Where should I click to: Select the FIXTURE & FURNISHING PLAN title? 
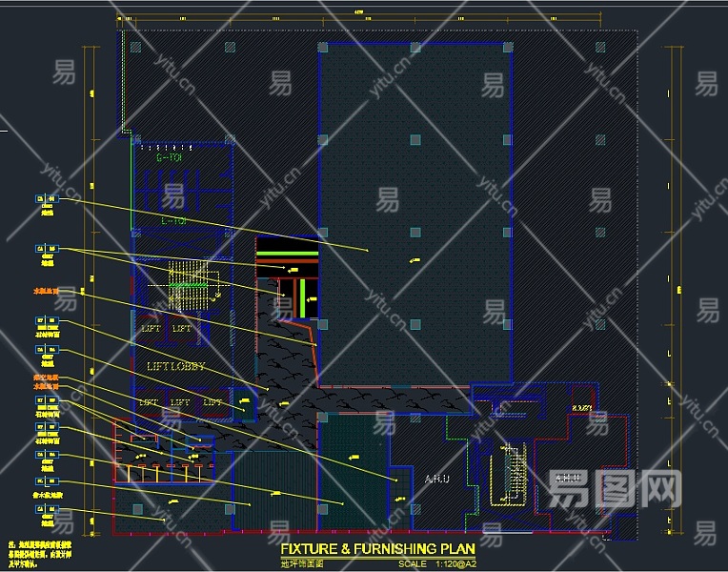(377, 549)
